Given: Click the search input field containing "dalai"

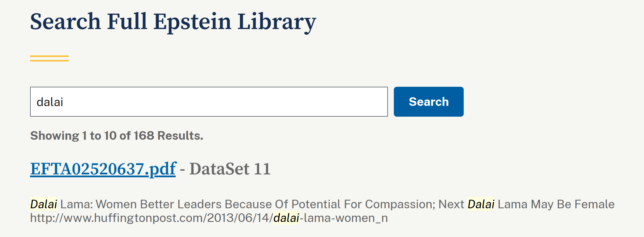Looking at the screenshot, I should pyautogui.click(x=209, y=102).
